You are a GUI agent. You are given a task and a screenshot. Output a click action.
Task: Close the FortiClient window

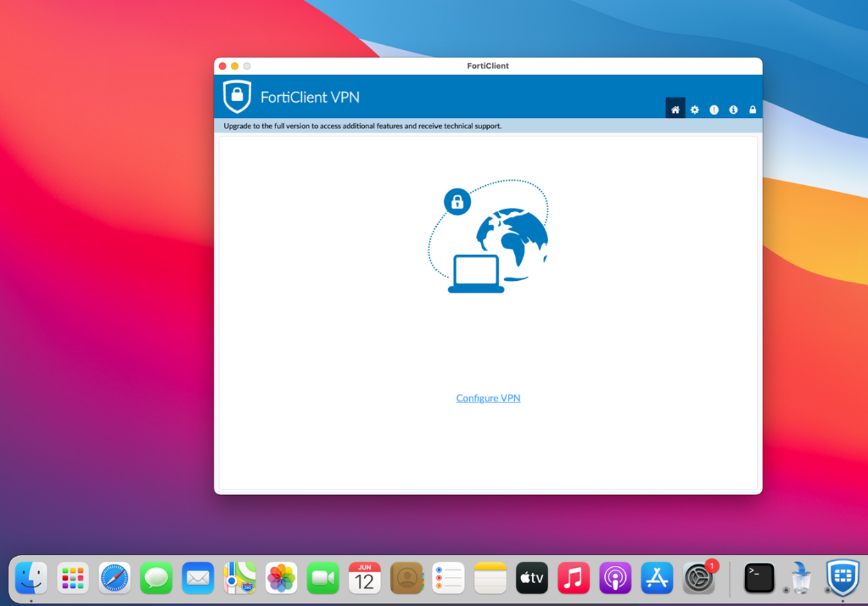[223, 66]
